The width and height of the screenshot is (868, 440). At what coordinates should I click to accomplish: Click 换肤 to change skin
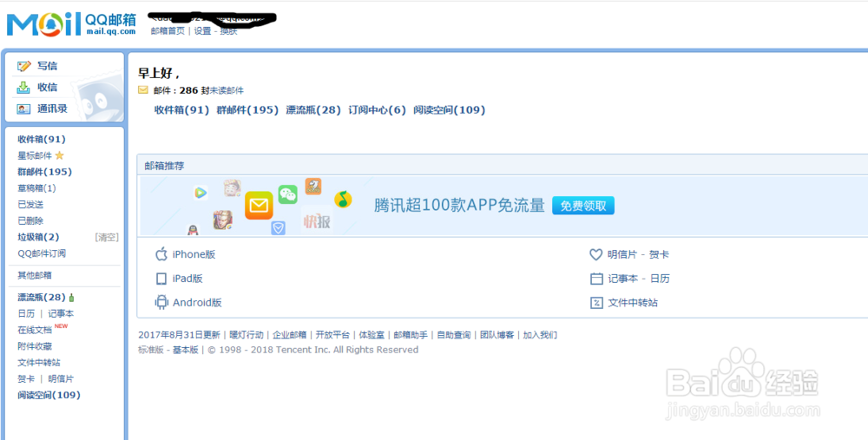click(x=228, y=31)
